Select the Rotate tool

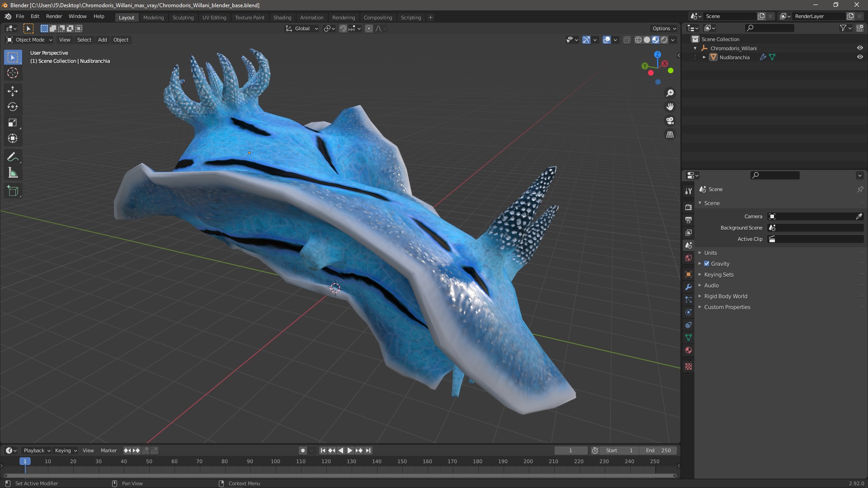tap(13, 107)
